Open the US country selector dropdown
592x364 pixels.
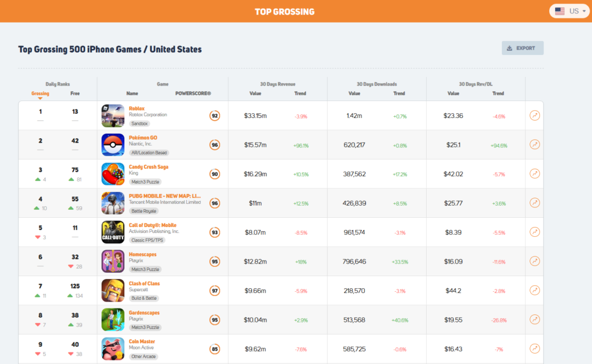(569, 11)
